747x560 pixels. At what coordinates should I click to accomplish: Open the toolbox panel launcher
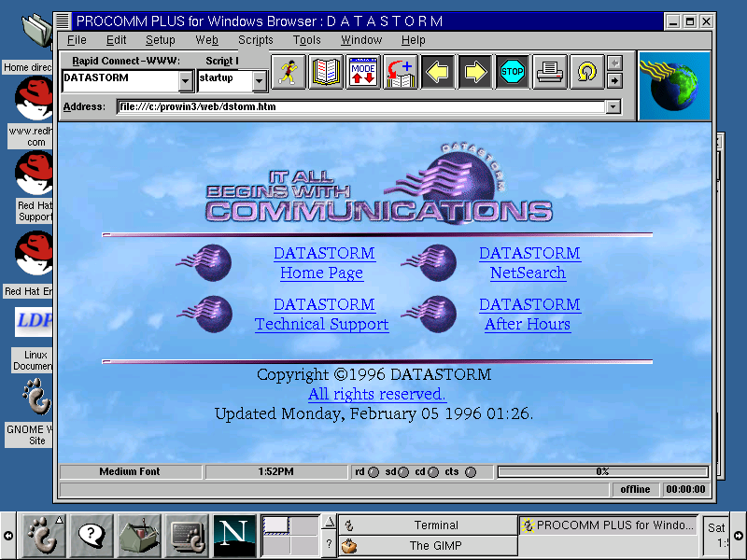point(139,536)
